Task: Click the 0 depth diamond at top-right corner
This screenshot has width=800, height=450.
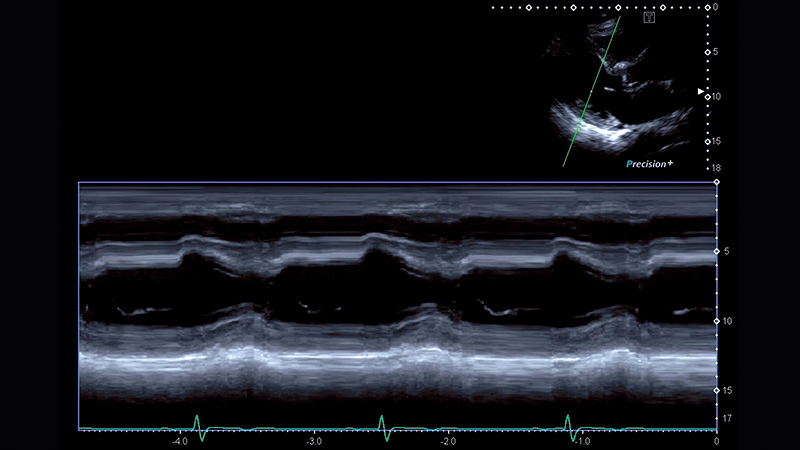Action: (x=707, y=7)
